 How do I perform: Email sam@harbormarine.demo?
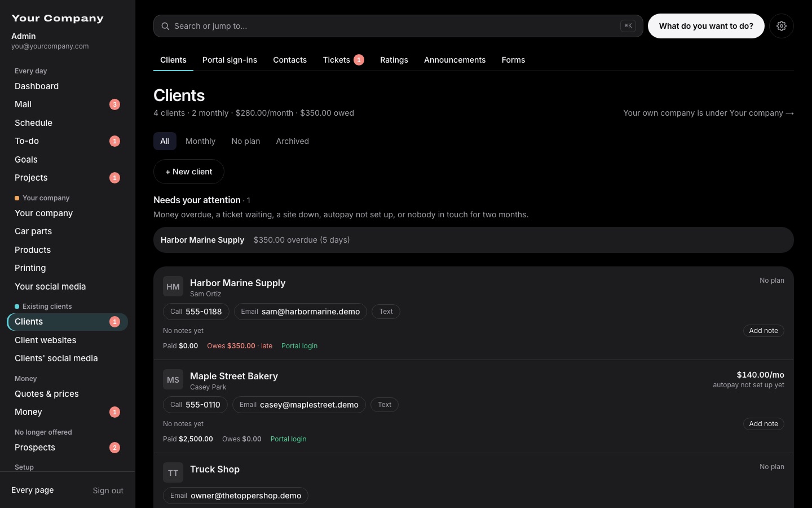point(301,312)
